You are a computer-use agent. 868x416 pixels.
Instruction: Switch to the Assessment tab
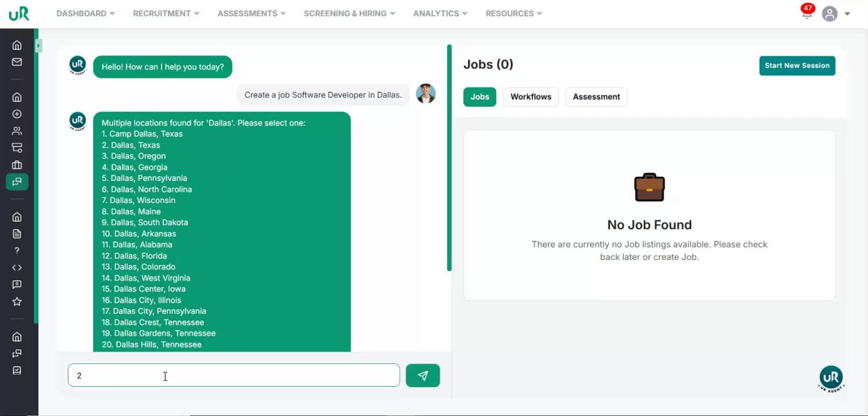coord(596,96)
